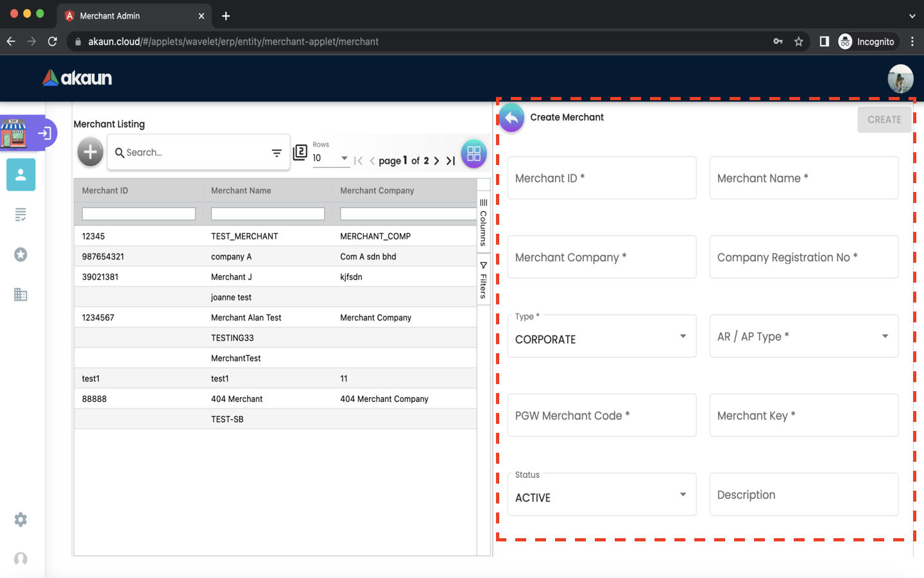
Task: Open the grid view toggle icon
Action: pyautogui.click(x=474, y=153)
